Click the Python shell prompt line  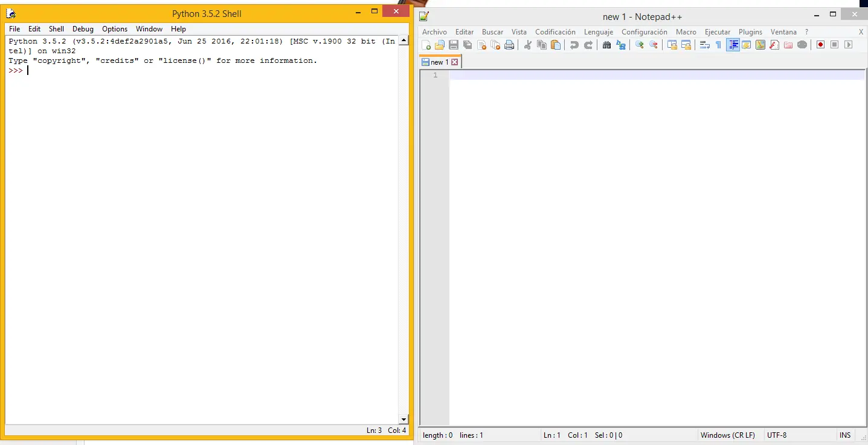(x=202, y=71)
